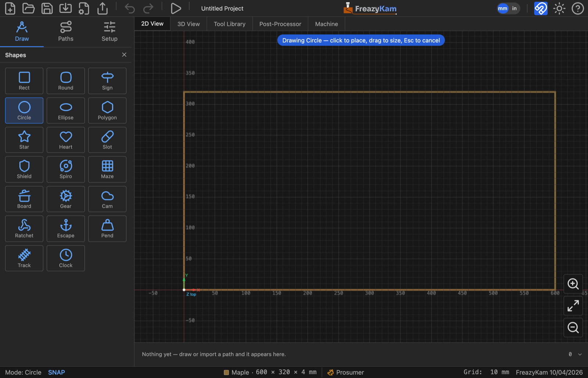Image resolution: width=588 pixels, height=378 pixels.
Task: Open Maple stock material settings
Action: pyautogui.click(x=270, y=372)
